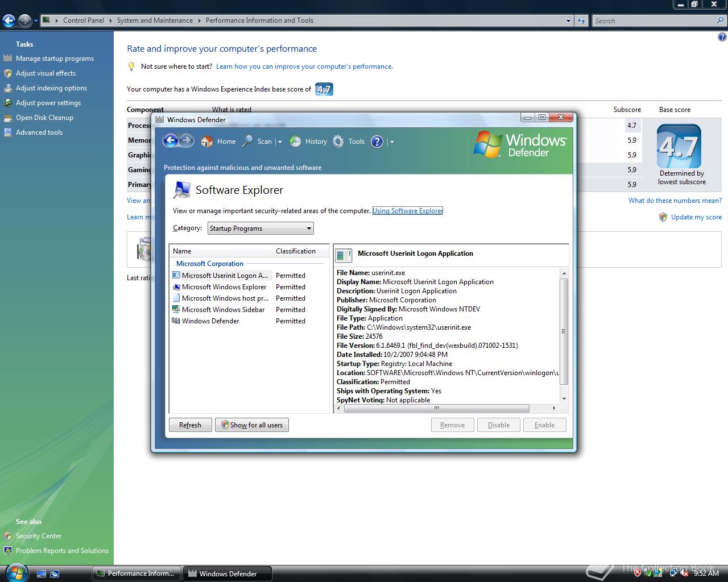The image size is (728, 582).
Task: Open Security Center under See also
Action: (39, 536)
